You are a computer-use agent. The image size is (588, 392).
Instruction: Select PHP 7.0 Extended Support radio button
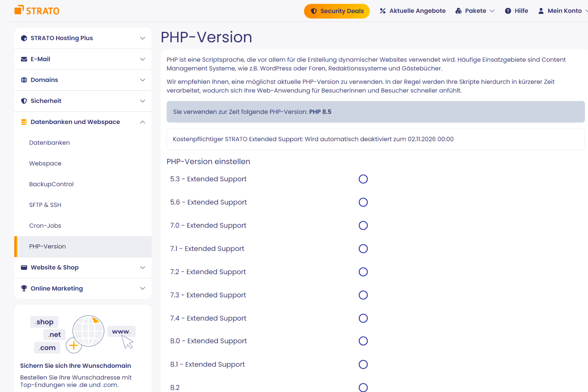[363, 225]
